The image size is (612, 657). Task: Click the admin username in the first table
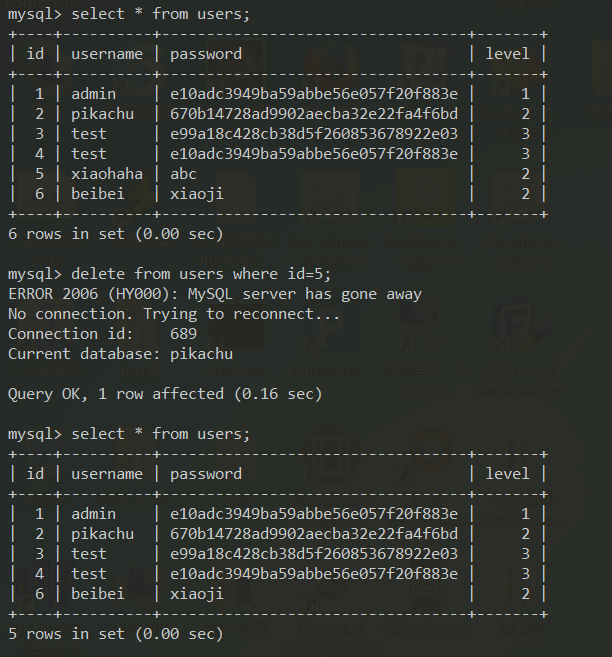tap(94, 94)
